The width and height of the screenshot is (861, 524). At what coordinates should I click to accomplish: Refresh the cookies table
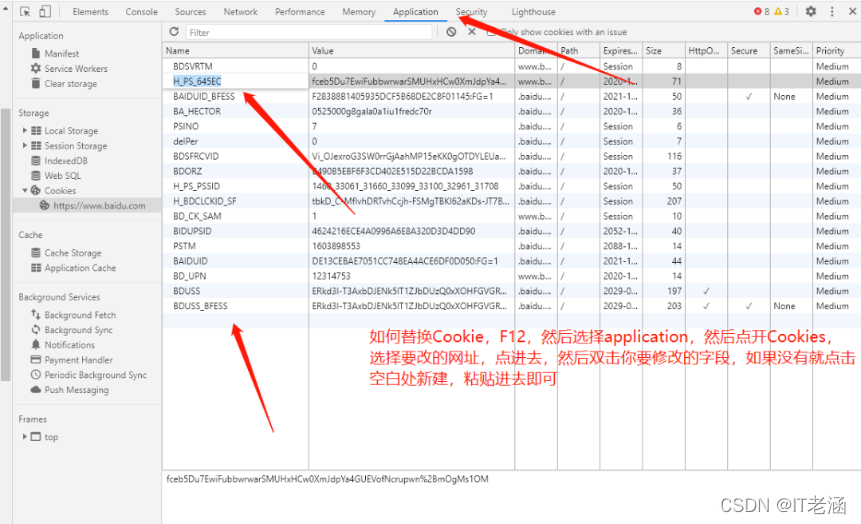[x=174, y=32]
